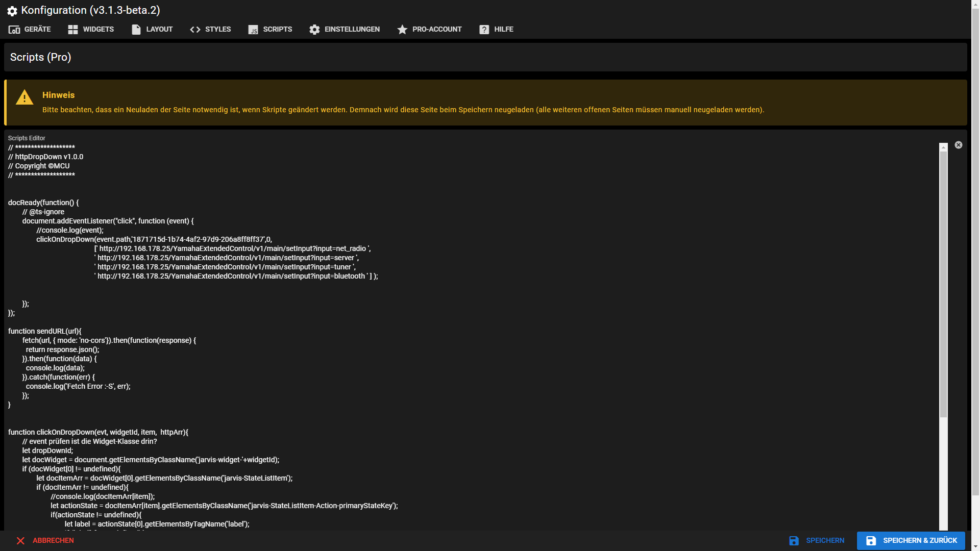Click Speichern & Zurück button

click(911, 541)
